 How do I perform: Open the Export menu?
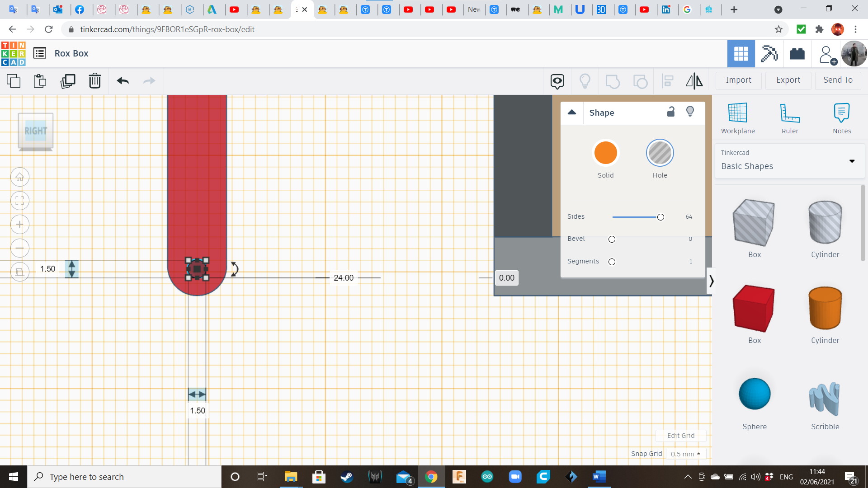click(788, 80)
